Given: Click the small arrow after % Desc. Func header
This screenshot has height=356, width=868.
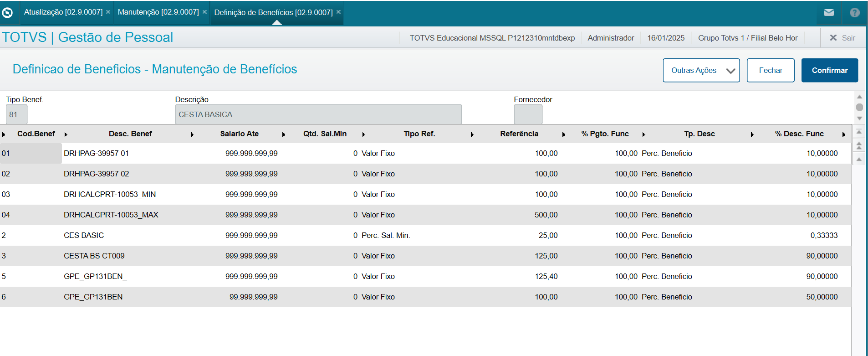Looking at the screenshot, I should pyautogui.click(x=844, y=134).
